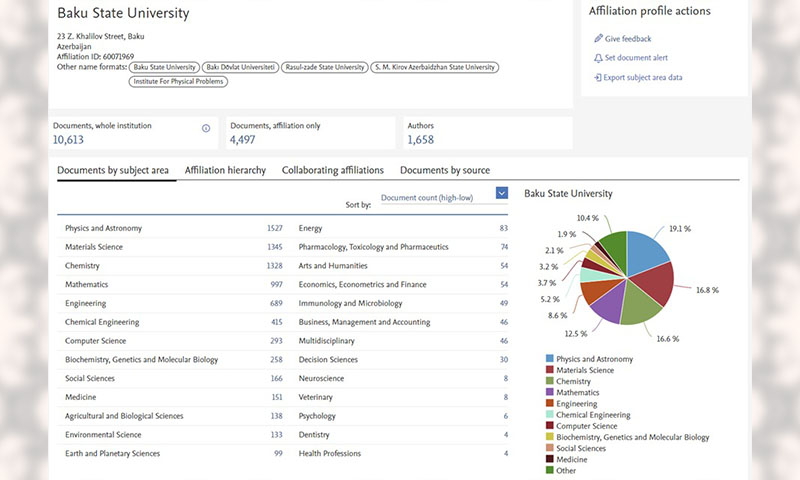800x480 pixels.
Task: Select Pharmacology, Toxicology and Pharmaceutics row label
Action: pos(373,247)
